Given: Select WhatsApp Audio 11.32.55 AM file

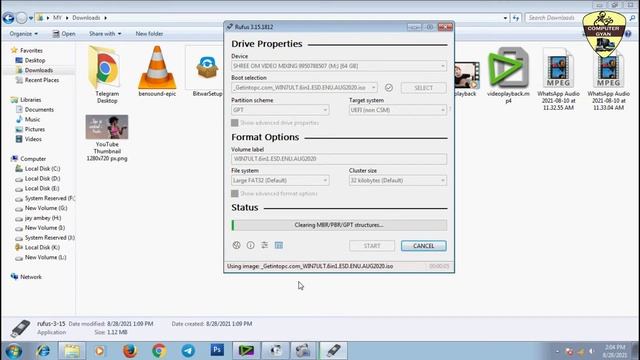Looking at the screenshot, I should tap(558, 78).
